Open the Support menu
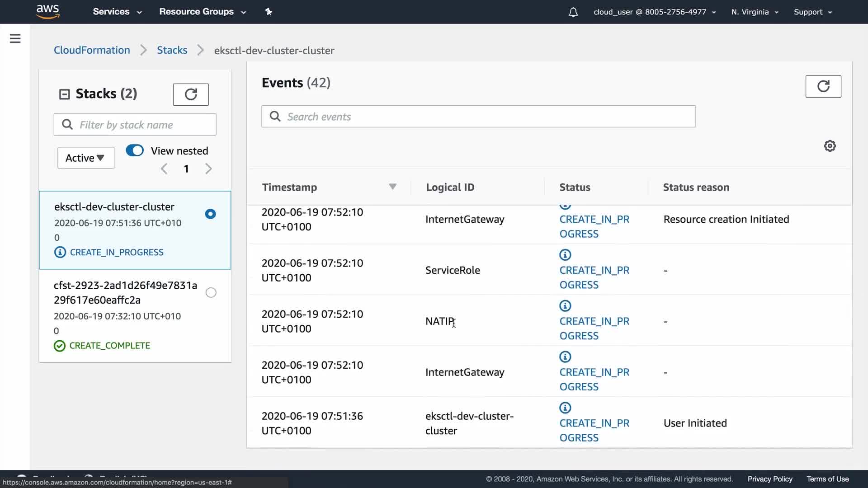This screenshot has height=488, width=868. point(812,12)
